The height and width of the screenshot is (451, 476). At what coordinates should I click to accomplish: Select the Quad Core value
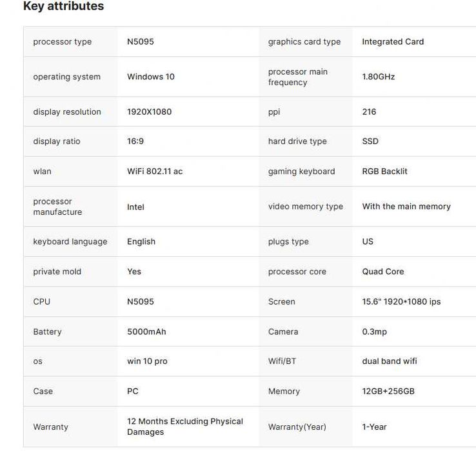[x=383, y=272]
